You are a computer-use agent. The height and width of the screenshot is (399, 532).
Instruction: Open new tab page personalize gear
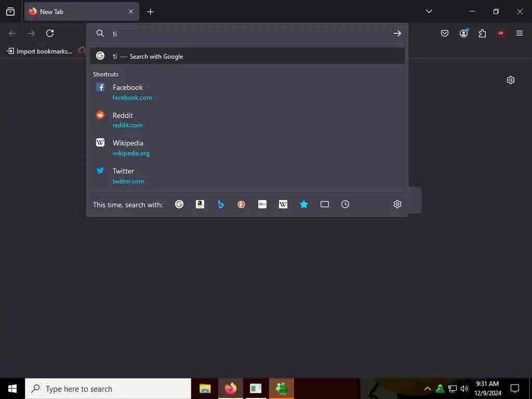click(511, 80)
